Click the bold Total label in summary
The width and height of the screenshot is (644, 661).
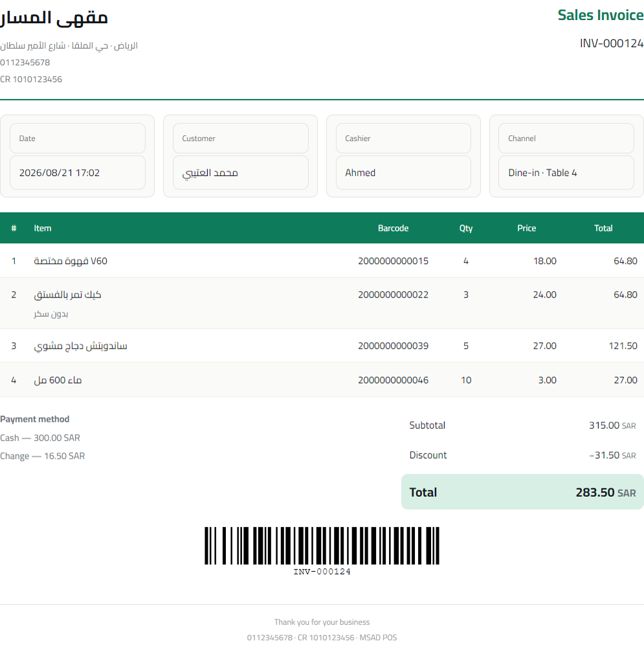pyautogui.click(x=423, y=492)
